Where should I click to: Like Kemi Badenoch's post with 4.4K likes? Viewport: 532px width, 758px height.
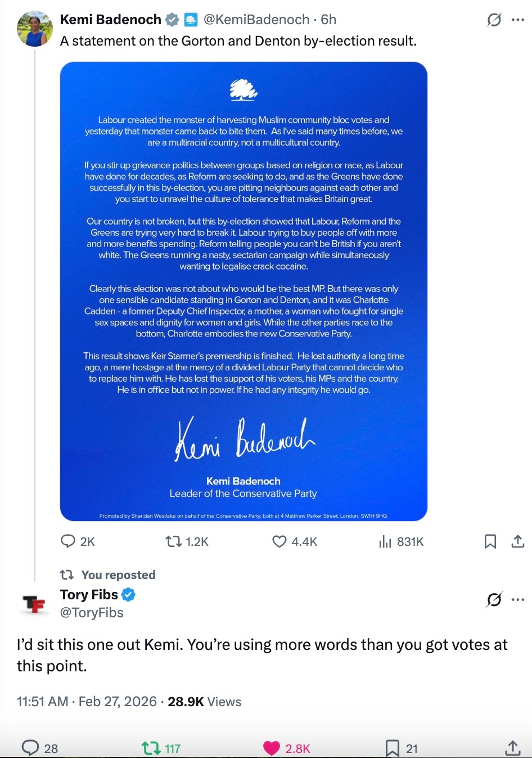[x=279, y=541]
